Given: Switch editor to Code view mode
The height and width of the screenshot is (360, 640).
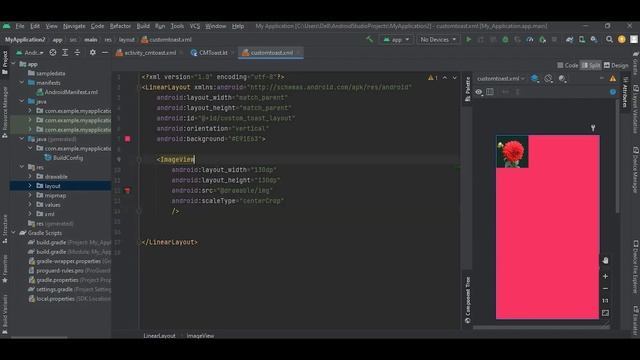Looking at the screenshot, I should (x=568, y=65).
